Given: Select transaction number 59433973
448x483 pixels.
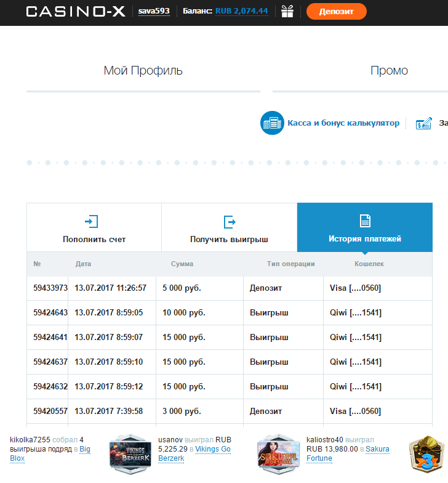Looking at the screenshot, I should point(50,288).
